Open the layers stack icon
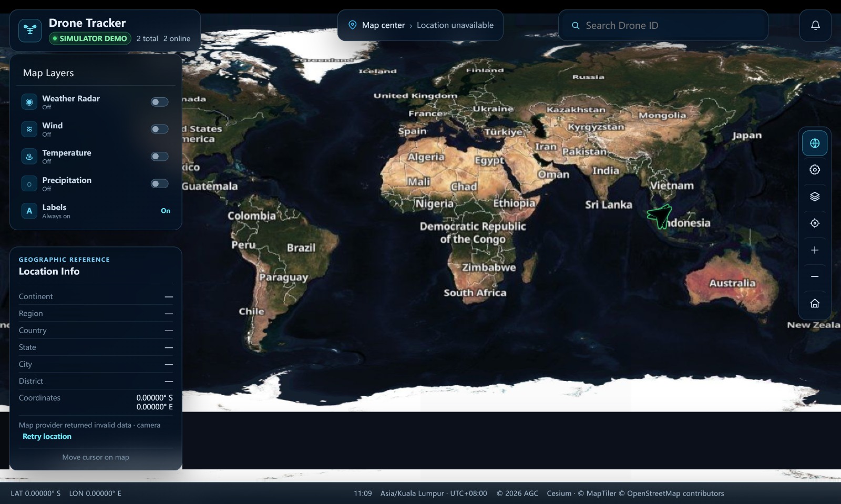 pos(815,197)
